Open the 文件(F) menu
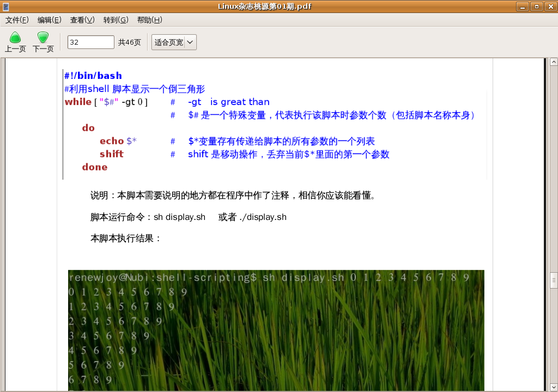This screenshot has height=392, width=558. (x=17, y=20)
